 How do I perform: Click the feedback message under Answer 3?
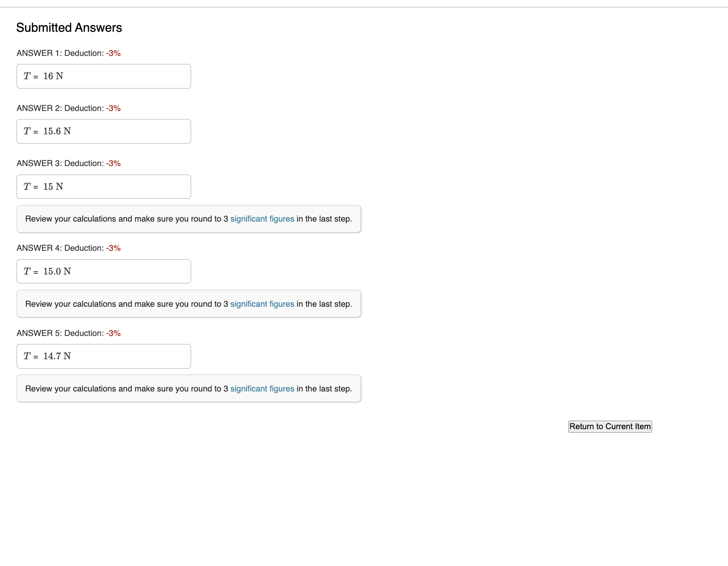point(189,219)
